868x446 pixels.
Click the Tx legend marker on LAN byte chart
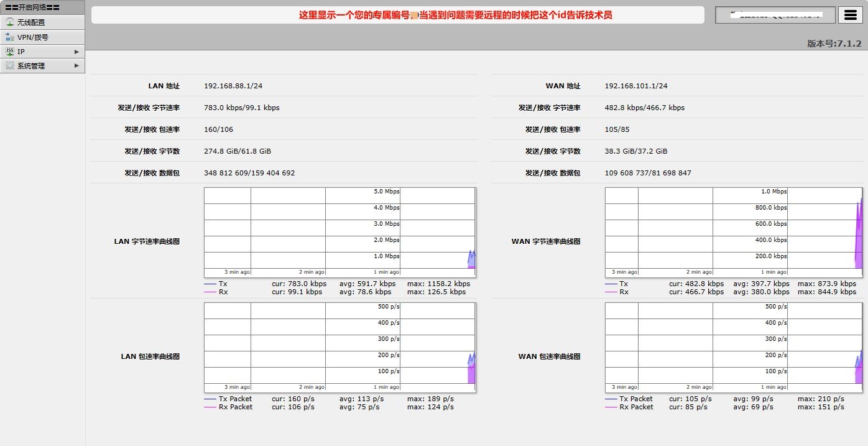(211, 284)
